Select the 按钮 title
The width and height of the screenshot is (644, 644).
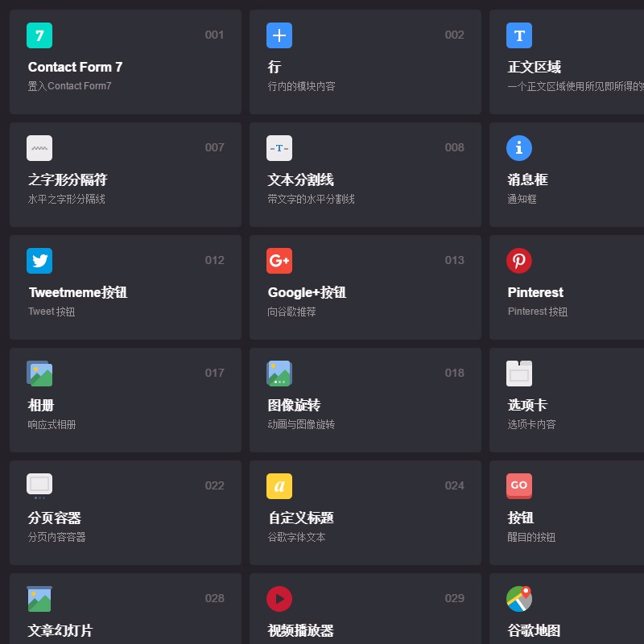[521, 518]
